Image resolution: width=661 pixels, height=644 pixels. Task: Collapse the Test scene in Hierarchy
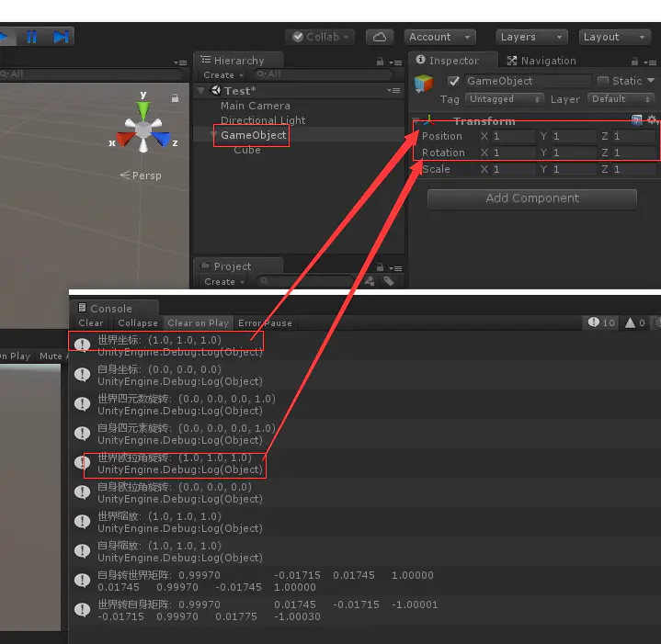(x=201, y=91)
